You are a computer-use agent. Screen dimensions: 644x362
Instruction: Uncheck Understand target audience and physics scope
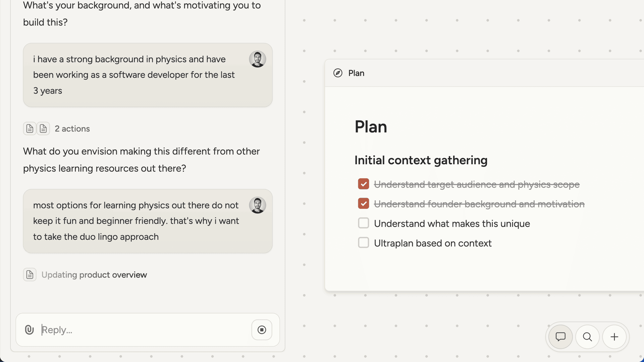[x=363, y=184]
